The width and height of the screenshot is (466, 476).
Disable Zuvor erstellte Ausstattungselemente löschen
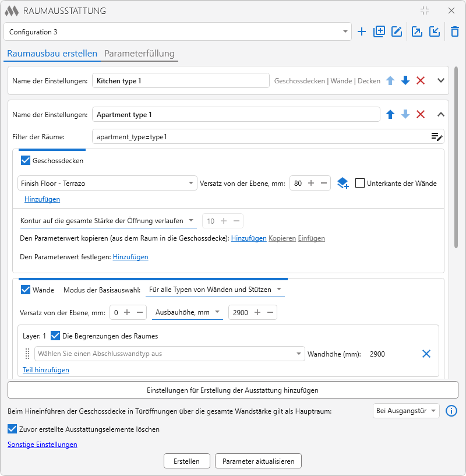(12, 429)
